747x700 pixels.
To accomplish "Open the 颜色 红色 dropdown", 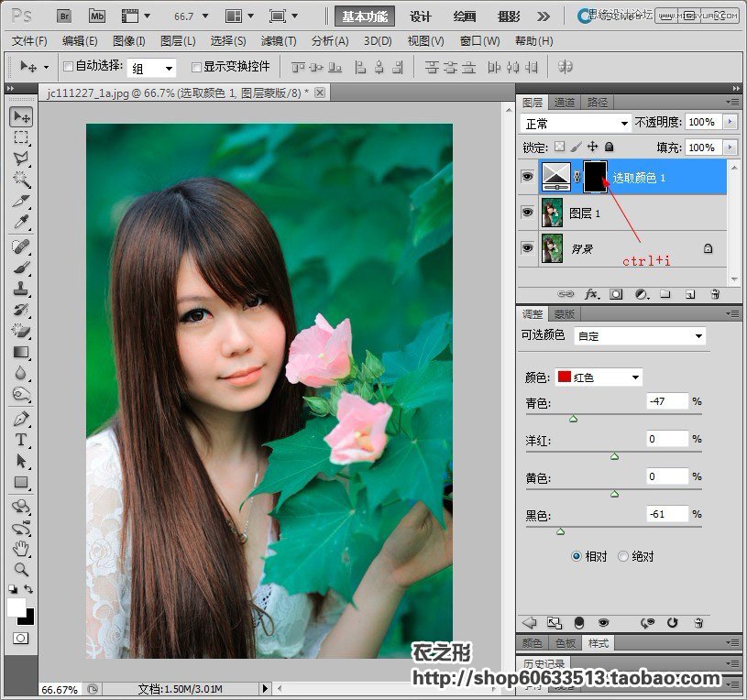I will click(599, 377).
